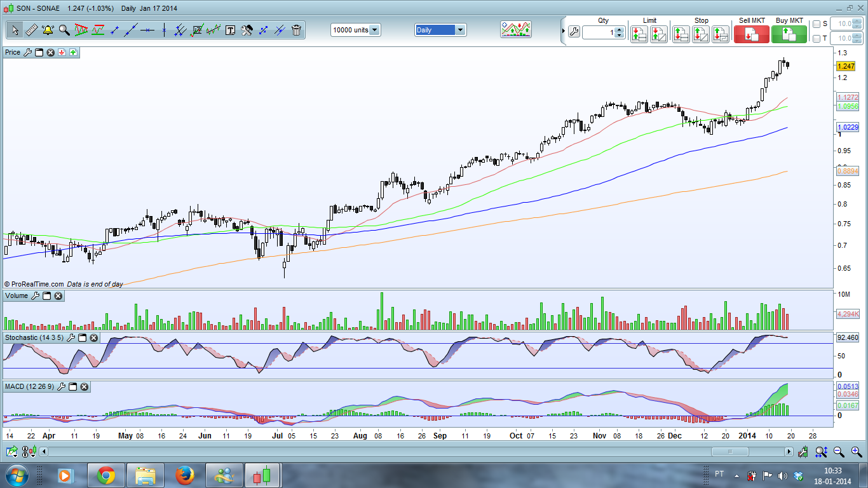This screenshot has width=868, height=488.
Task: Click the alarm bell alert icon
Action: [48, 30]
